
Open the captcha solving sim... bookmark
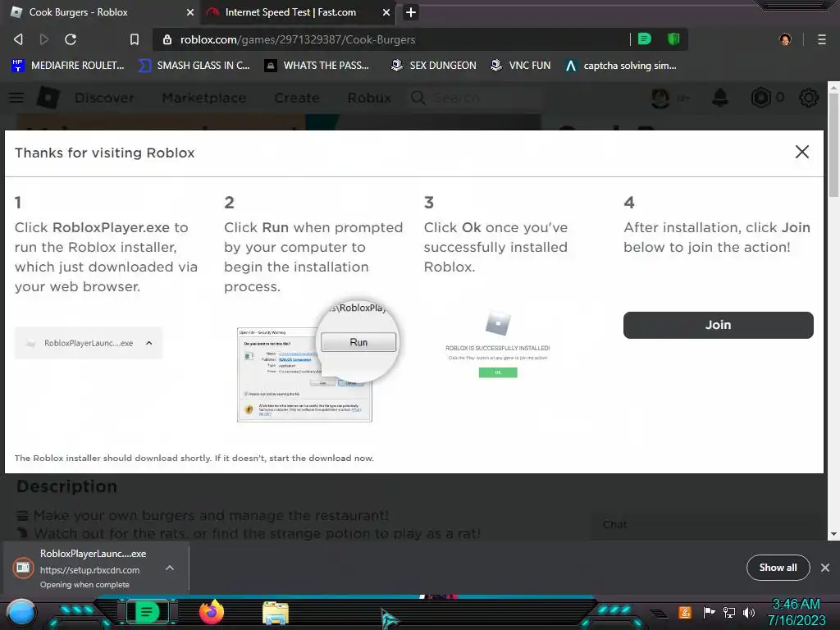tap(621, 66)
